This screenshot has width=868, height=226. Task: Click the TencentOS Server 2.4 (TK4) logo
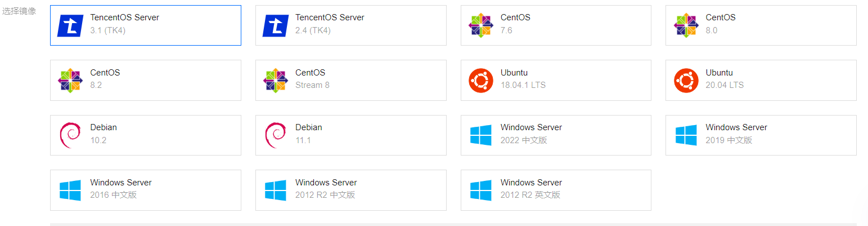point(276,25)
